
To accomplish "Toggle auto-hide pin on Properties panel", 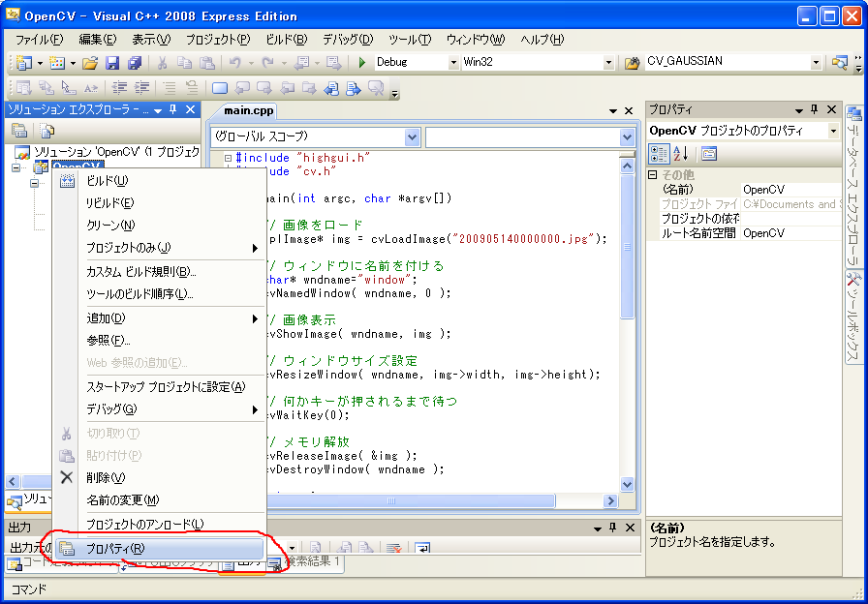I will pos(814,110).
